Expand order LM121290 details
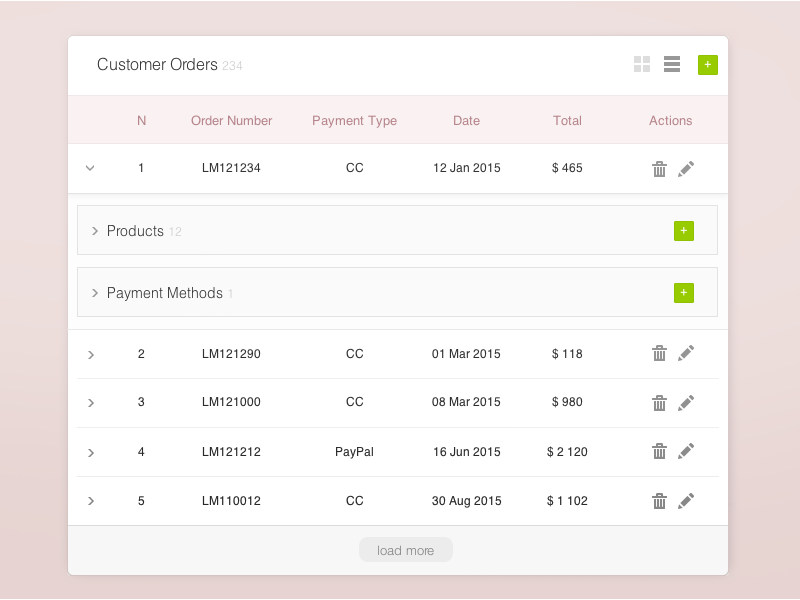The image size is (800, 600). 91,353
